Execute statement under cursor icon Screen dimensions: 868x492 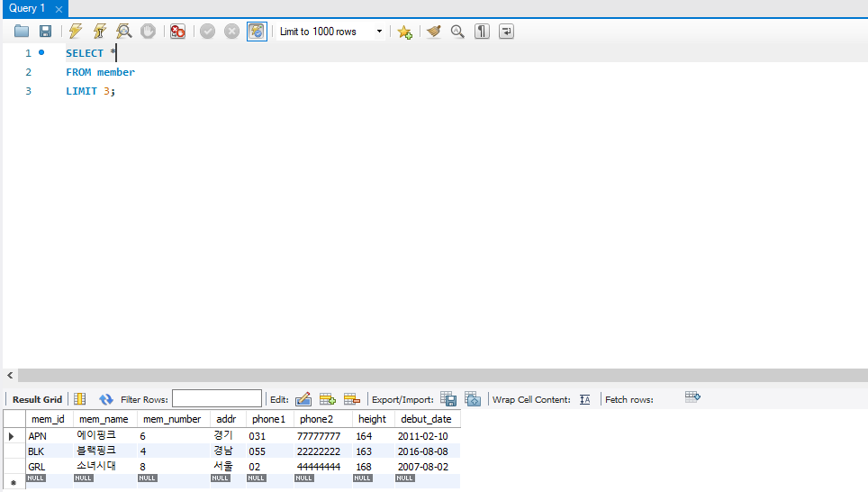100,32
